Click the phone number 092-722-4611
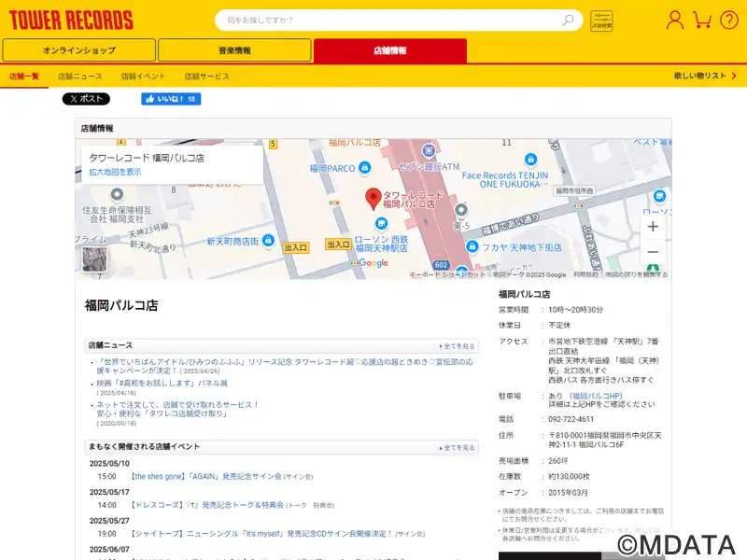Viewport: 747px width, 560px height. pyautogui.click(x=571, y=419)
